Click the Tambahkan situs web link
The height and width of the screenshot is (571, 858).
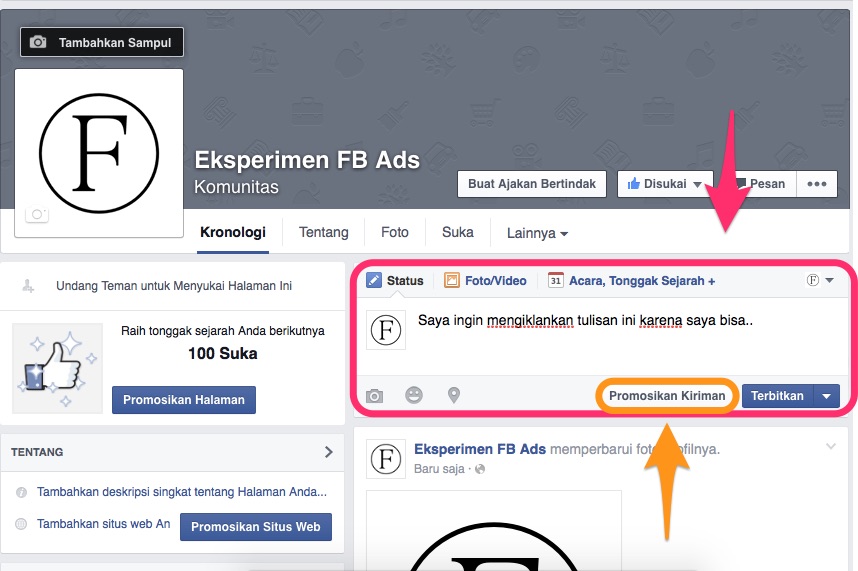pos(103,524)
